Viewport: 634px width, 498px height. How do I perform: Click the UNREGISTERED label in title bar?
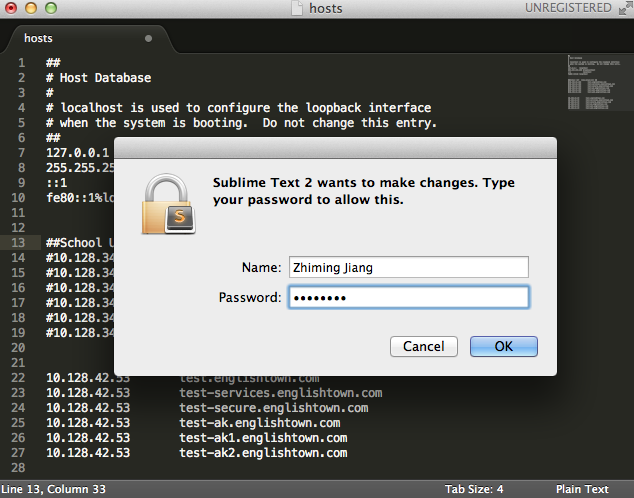pos(568,8)
